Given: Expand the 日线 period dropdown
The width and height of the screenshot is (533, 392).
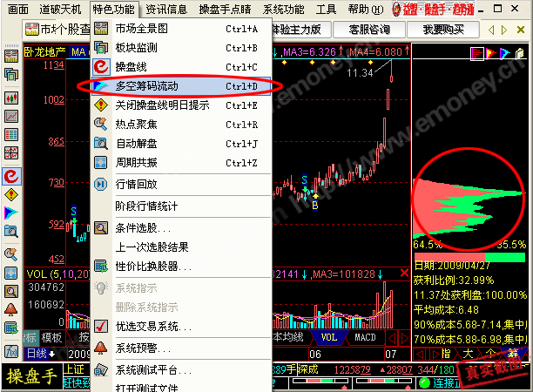Looking at the screenshot, I should (x=40, y=354).
